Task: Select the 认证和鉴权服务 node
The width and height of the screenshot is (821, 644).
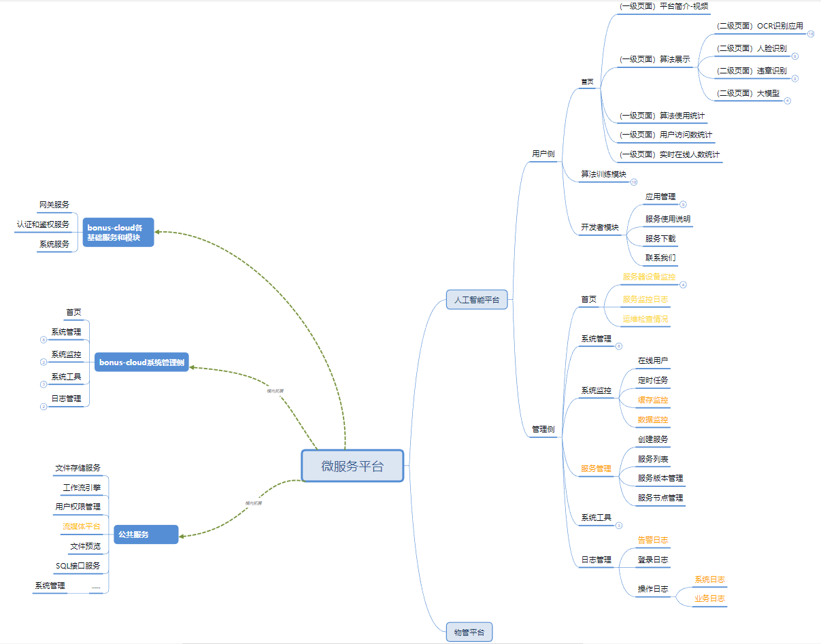Action: click(44, 224)
